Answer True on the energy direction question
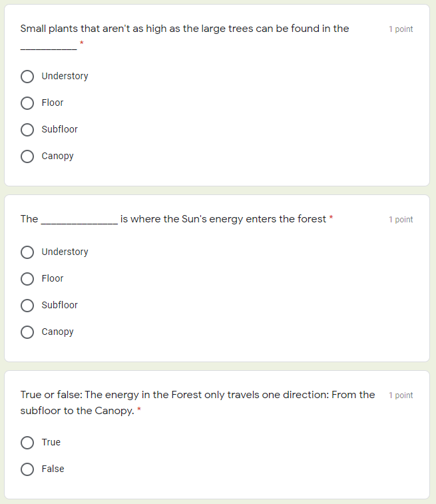 pyautogui.click(x=27, y=443)
